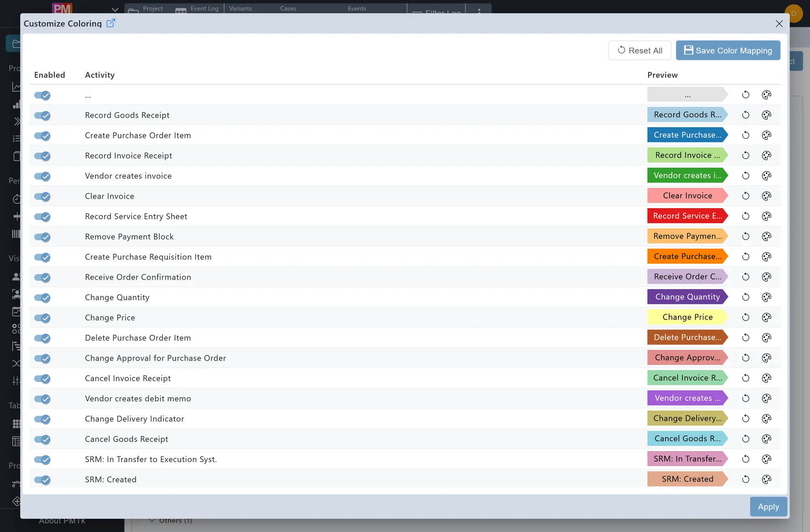This screenshot has height=532, width=810.
Task: Open color palette for SRM: Created
Action: [x=766, y=479]
